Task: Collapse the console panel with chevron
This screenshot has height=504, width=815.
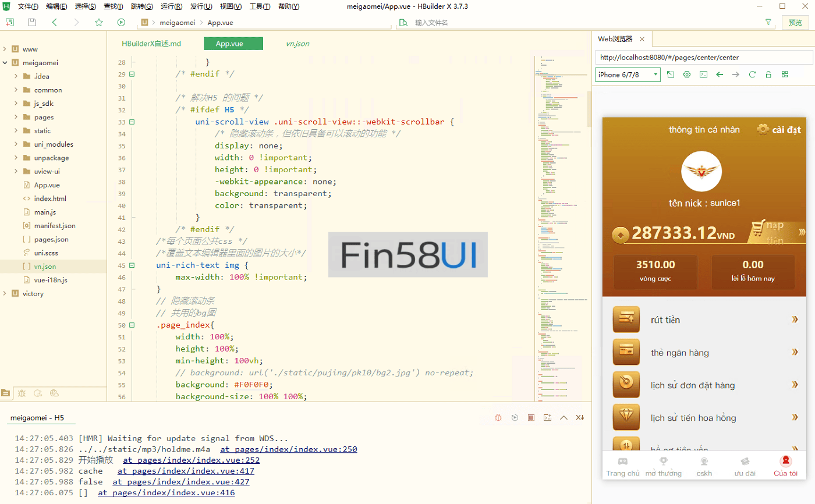Action: (x=564, y=418)
